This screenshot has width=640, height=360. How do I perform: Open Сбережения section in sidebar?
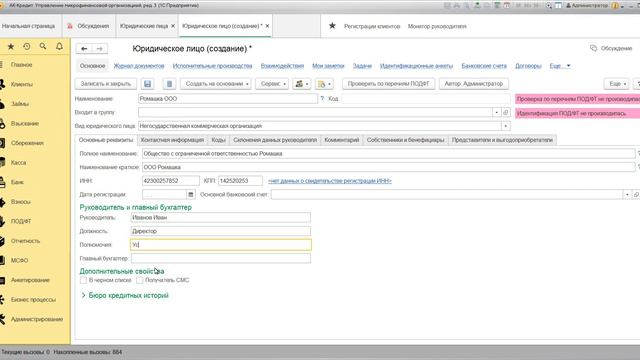point(27,143)
